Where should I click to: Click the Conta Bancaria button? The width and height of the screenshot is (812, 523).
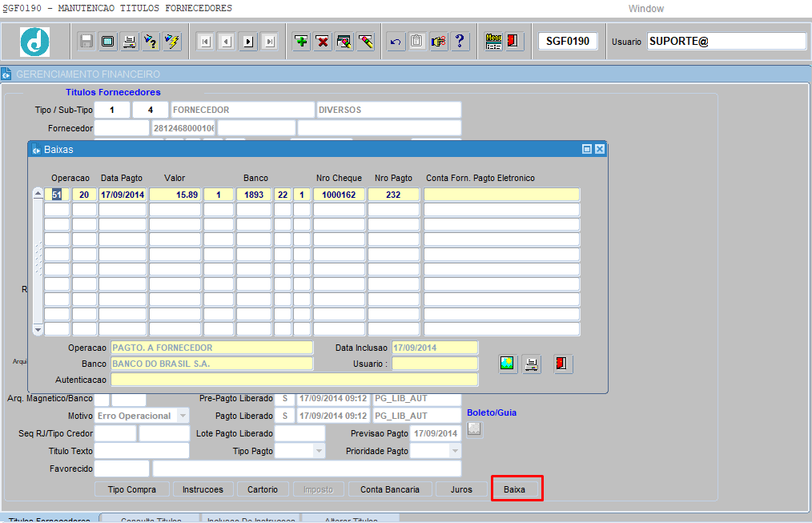coord(390,489)
